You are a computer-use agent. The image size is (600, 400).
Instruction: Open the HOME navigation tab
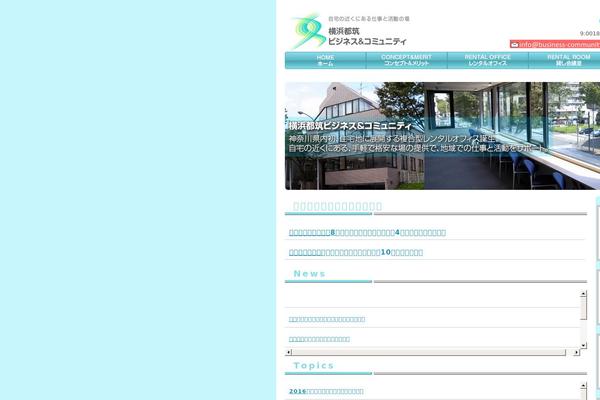click(x=325, y=60)
